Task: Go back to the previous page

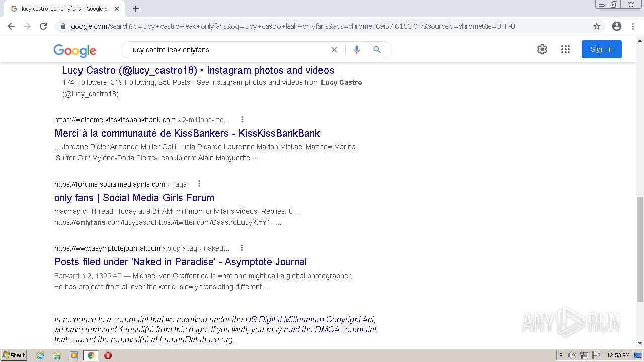Action: (x=11, y=26)
